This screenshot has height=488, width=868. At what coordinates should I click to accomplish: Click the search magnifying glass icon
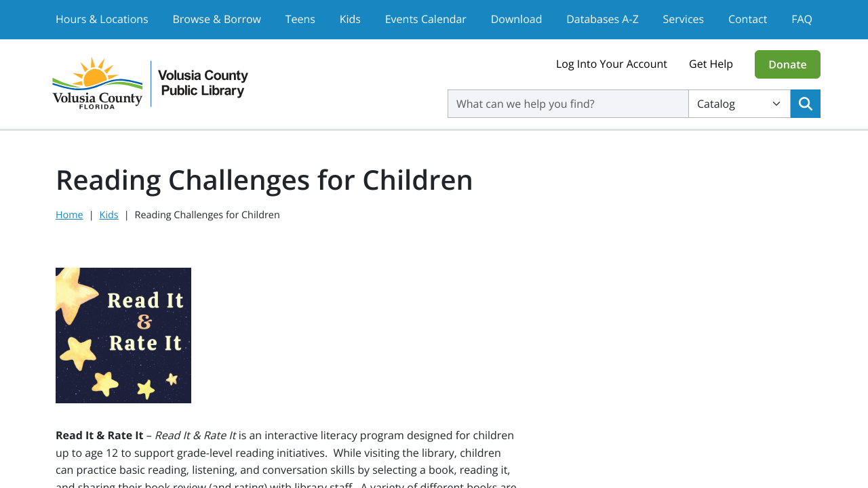point(805,103)
